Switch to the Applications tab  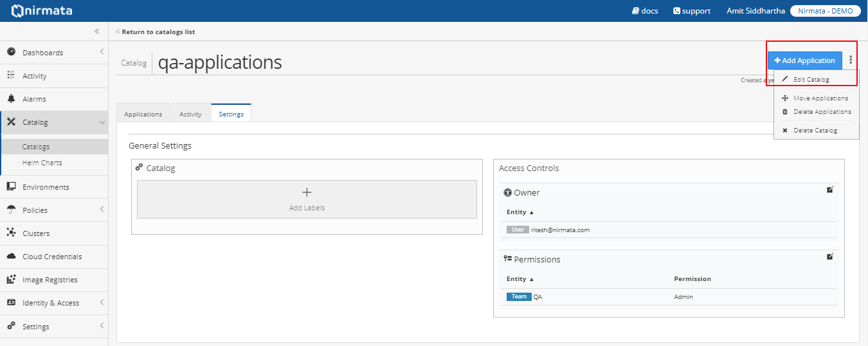[143, 114]
